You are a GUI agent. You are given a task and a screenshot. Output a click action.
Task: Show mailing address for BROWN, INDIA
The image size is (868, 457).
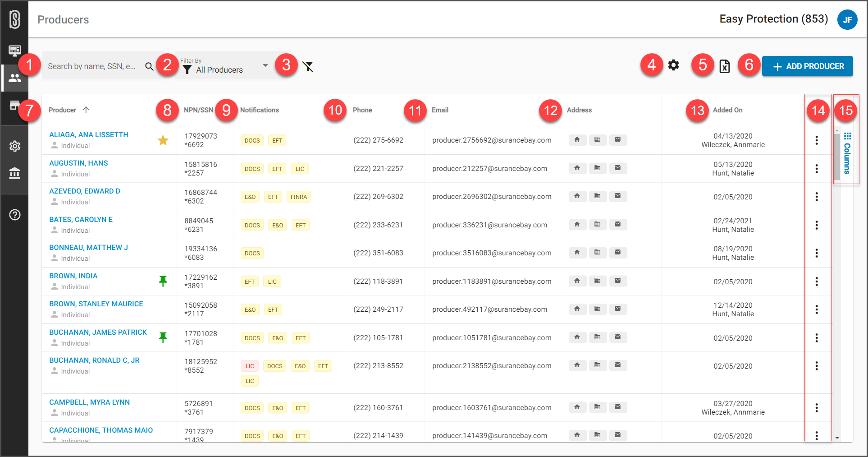(618, 281)
